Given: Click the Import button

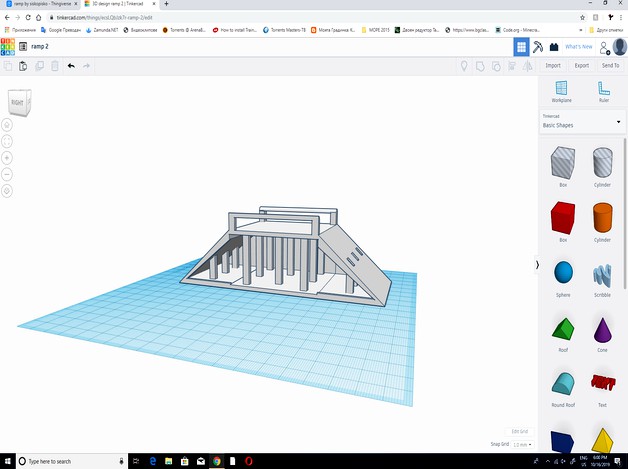Looking at the screenshot, I should click(x=553, y=66).
